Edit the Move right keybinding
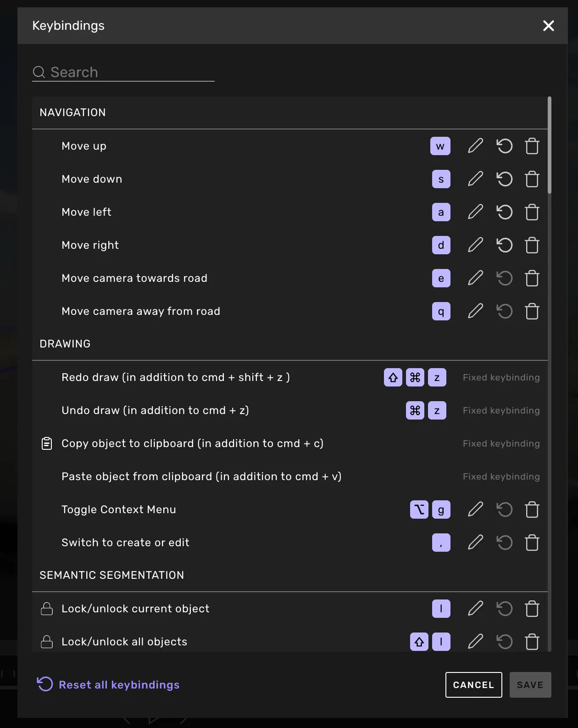 476,245
